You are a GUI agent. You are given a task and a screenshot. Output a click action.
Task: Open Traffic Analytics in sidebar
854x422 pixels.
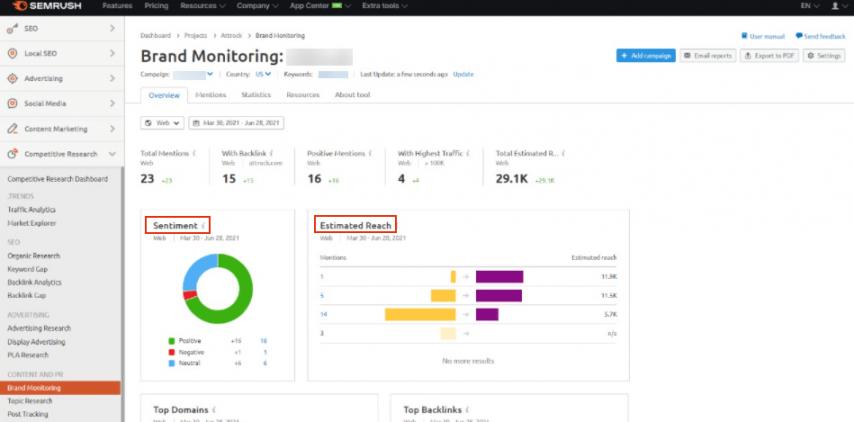point(32,210)
